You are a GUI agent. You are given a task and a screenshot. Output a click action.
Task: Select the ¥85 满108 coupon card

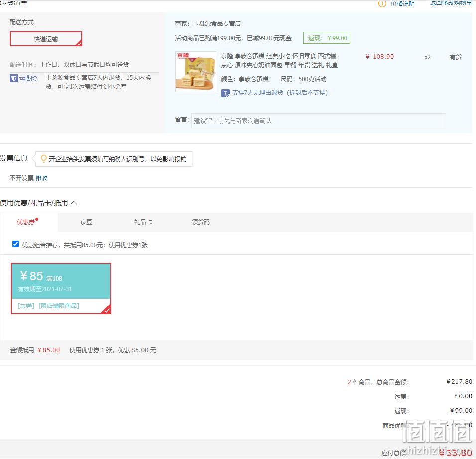point(61,288)
